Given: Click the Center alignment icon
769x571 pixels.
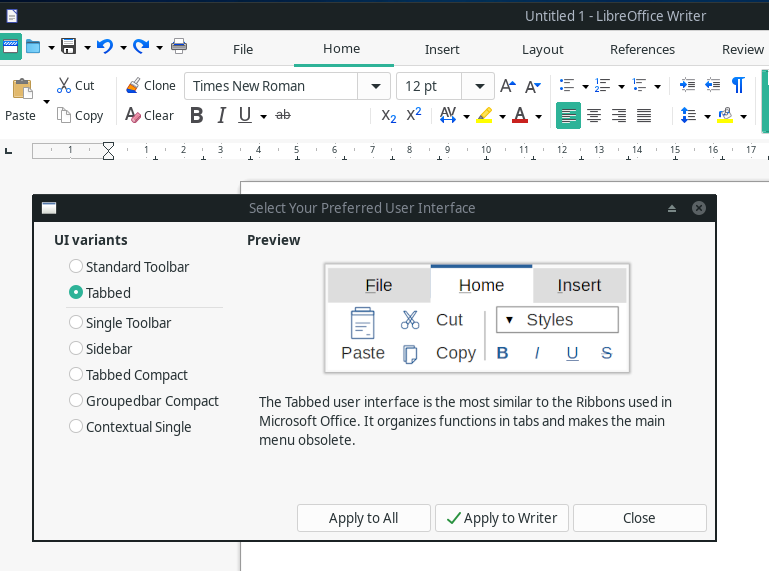Looking at the screenshot, I should click(594, 116).
